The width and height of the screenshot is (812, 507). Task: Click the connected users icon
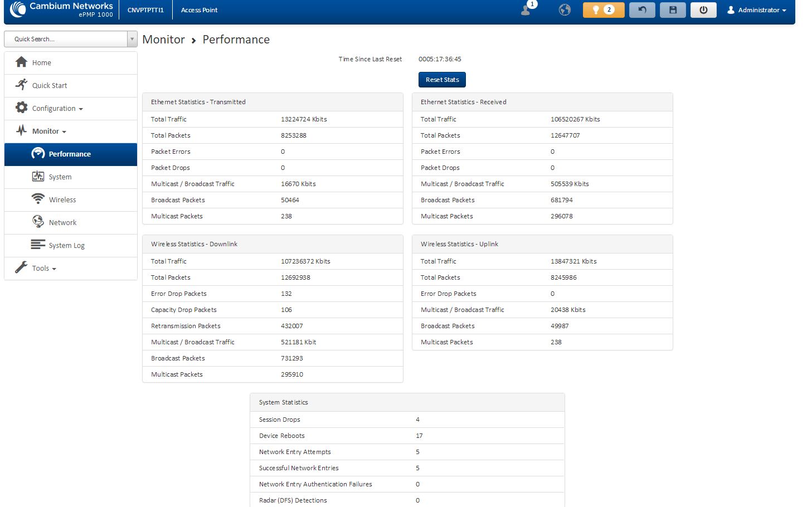click(x=526, y=9)
